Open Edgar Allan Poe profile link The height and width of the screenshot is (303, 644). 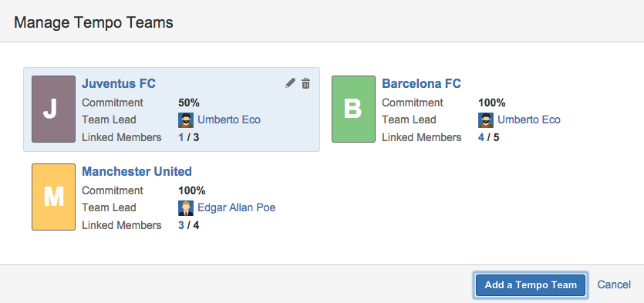237,207
